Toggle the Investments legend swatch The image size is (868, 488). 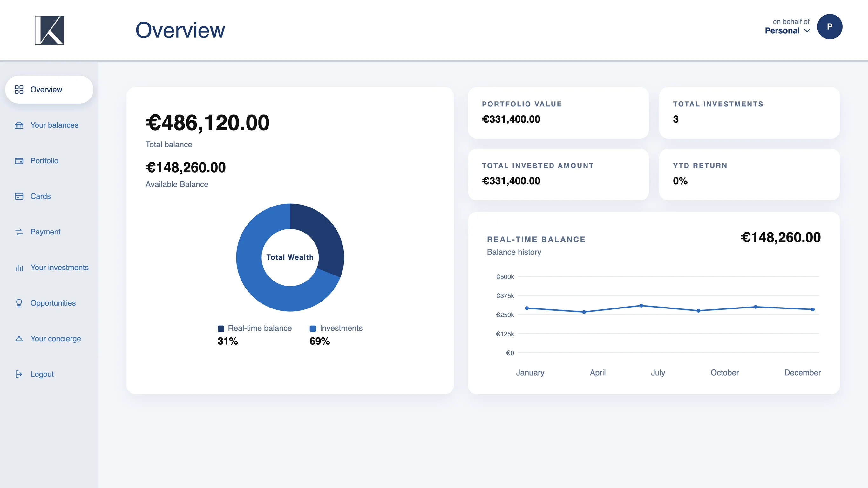tap(313, 329)
